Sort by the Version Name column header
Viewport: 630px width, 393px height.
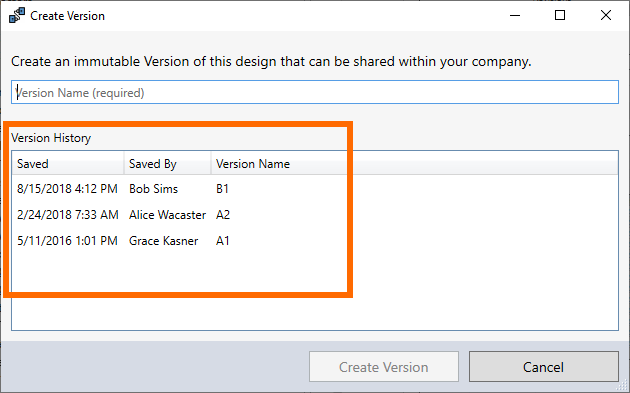coord(279,164)
